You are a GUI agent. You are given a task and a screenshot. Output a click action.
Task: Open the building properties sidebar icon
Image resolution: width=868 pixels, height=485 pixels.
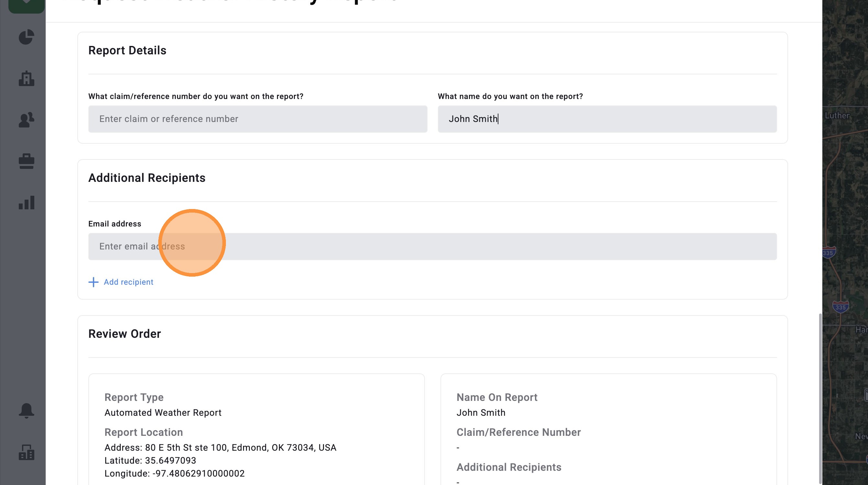[x=26, y=78]
